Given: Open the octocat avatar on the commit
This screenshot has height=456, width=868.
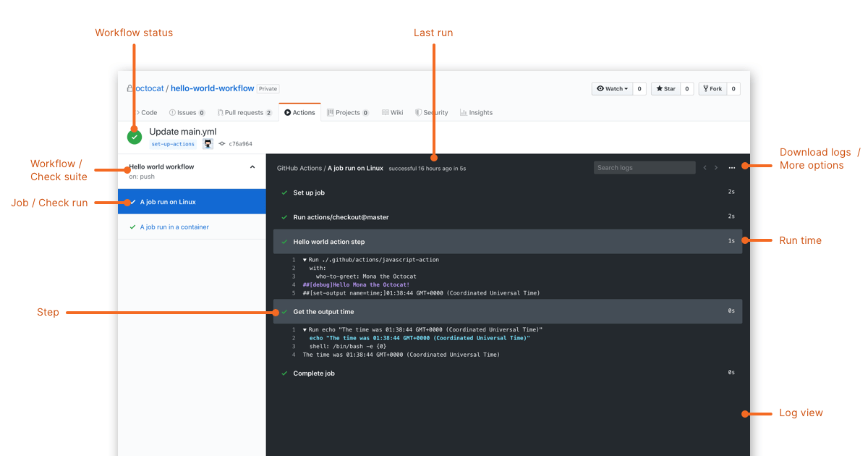Looking at the screenshot, I should 208,144.
